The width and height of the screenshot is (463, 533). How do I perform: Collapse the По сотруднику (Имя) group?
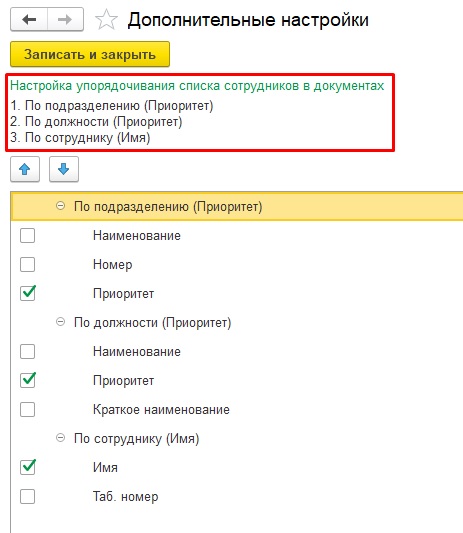pos(61,437)
